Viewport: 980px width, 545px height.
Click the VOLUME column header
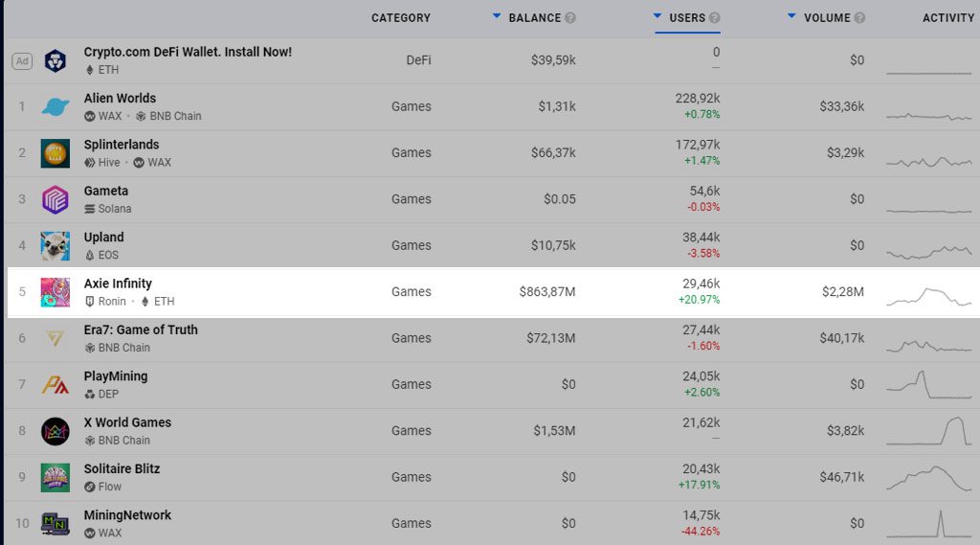827,18
